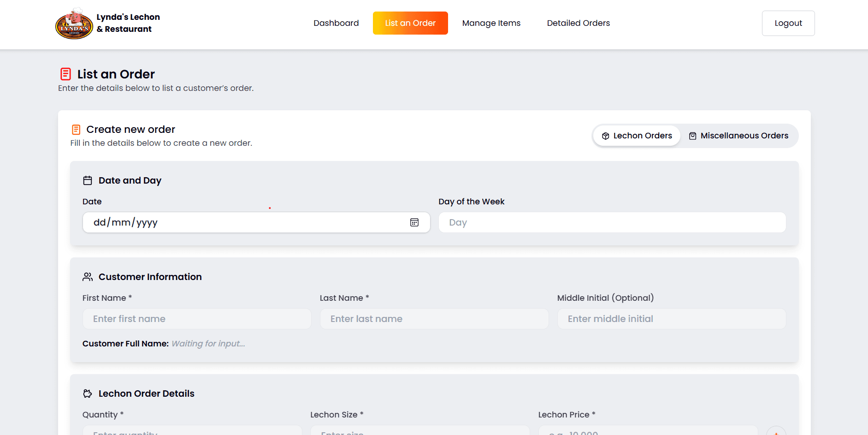Screen dimensions: 868x435
Task: Switch to Miscellaneous Orders tab
Action: point(738,136)
